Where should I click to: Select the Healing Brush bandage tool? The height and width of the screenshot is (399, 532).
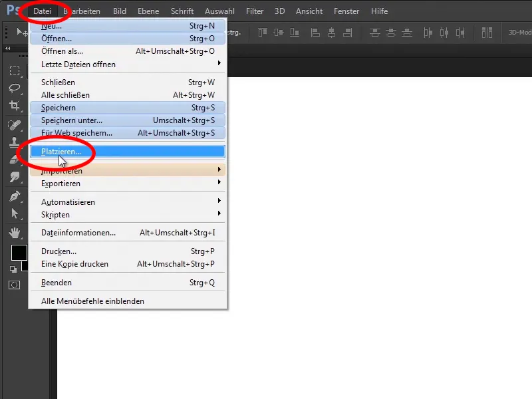[x=14, y=125]
